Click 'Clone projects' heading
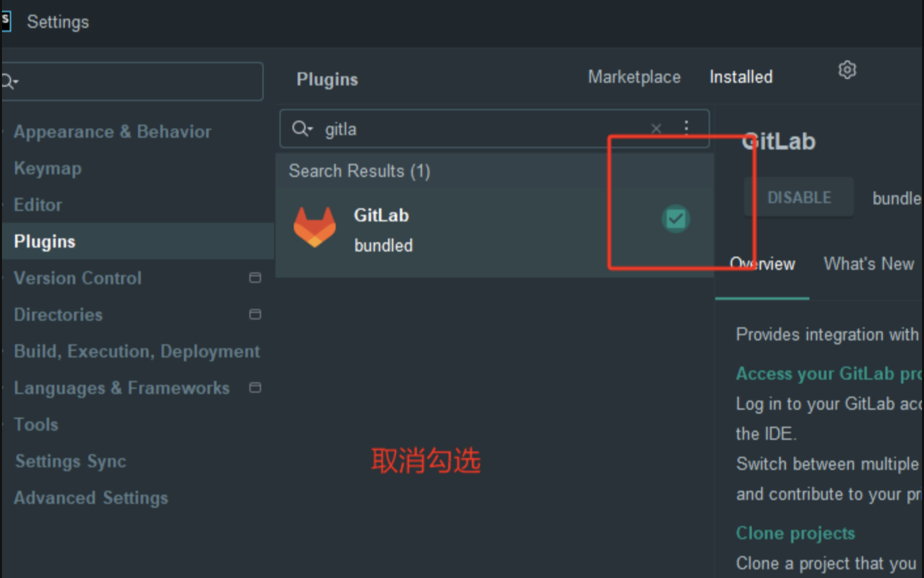Screen dimensions: 924x578 click(796, 534)
